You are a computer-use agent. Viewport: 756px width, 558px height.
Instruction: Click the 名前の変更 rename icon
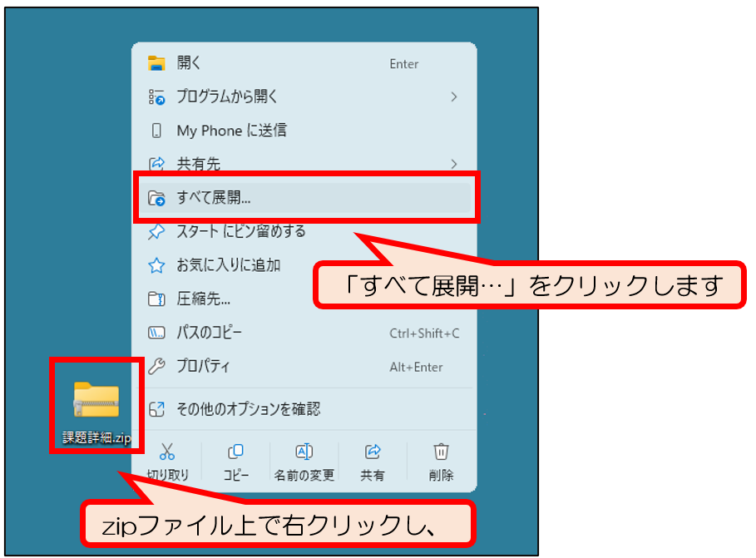point(304,452)
